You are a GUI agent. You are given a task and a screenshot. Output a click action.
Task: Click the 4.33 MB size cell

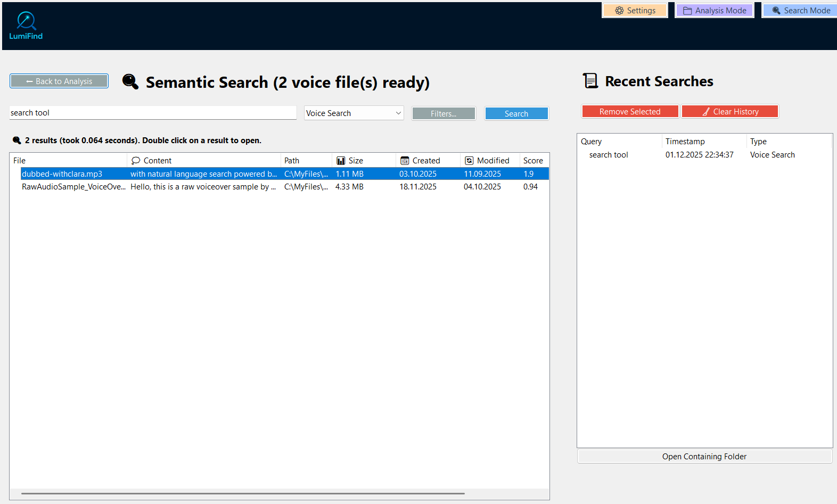[349, 187]
